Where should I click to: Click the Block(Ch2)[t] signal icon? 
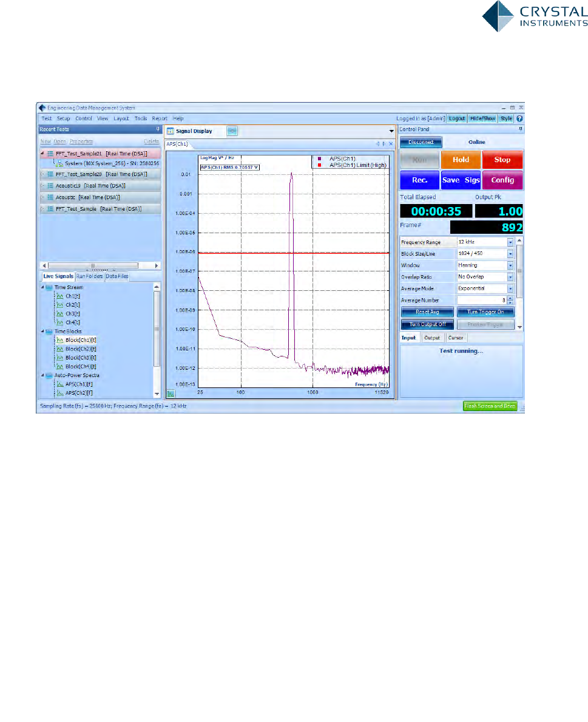coord(60,349)
